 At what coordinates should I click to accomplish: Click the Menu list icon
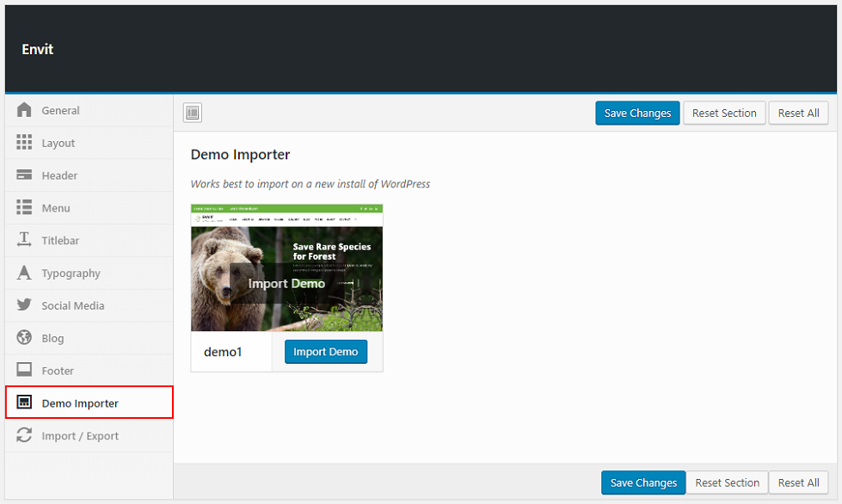(24, 208)
